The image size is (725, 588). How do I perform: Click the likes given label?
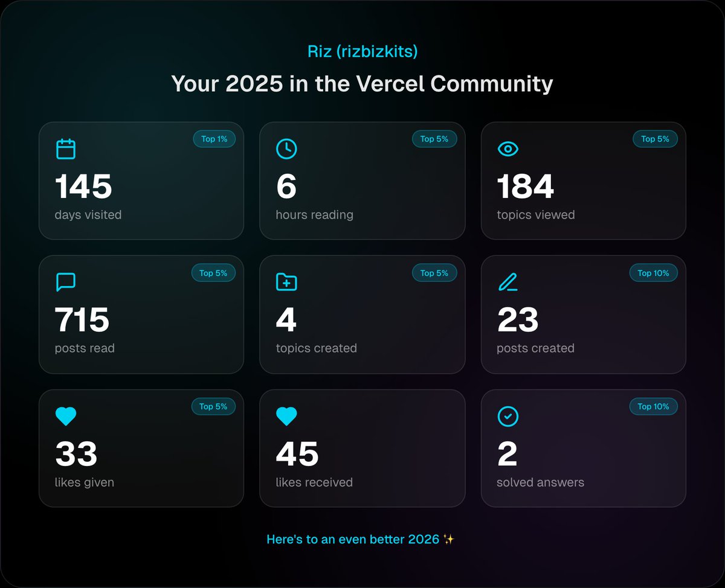(84, 482)
